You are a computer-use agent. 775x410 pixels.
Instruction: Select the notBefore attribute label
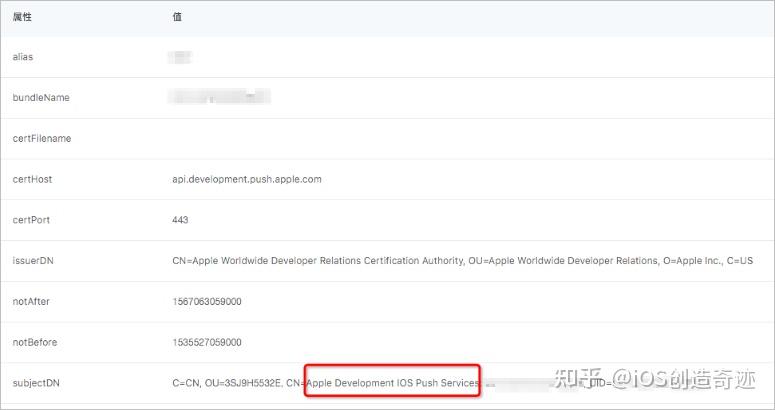(35, 342)
